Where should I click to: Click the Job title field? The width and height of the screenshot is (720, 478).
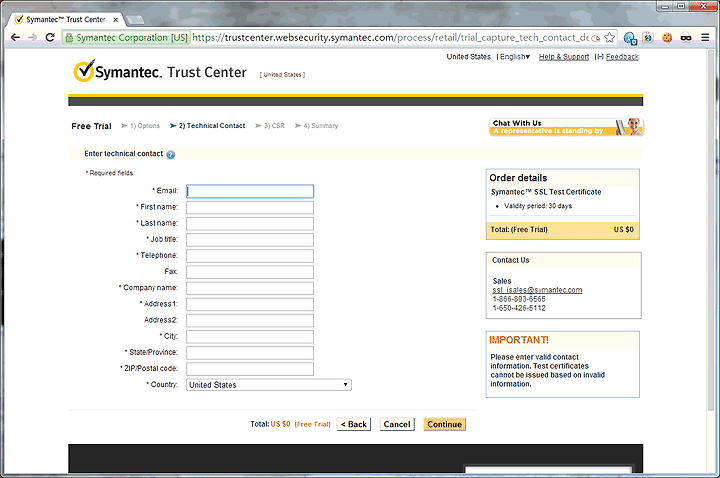(250, 240)
